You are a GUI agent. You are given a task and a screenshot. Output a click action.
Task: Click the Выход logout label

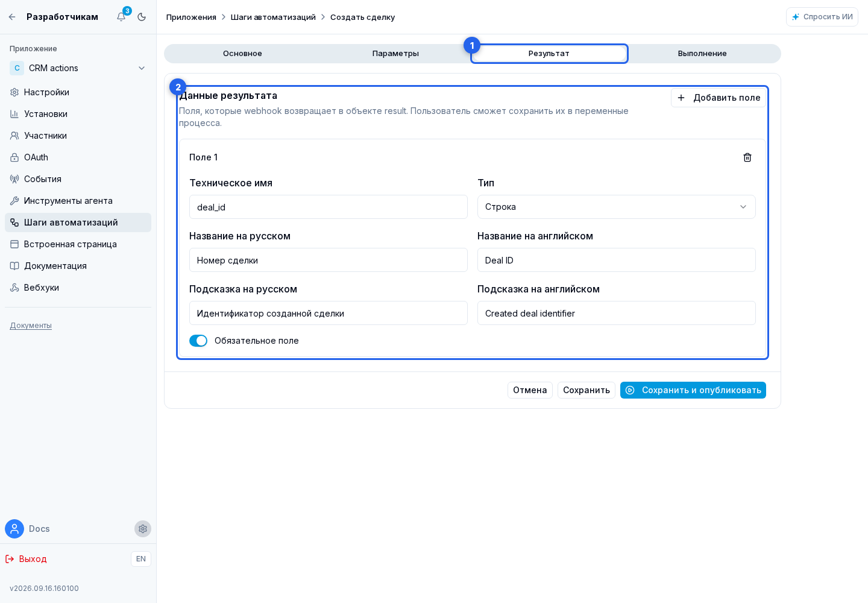tap(33, 559)
